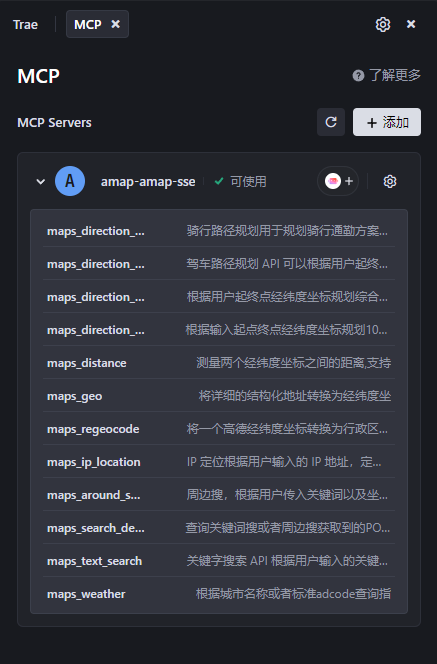437x664 pixels.
Task: Collapse the amap-amap-sse tool list
Action: (x=41, y=182)
